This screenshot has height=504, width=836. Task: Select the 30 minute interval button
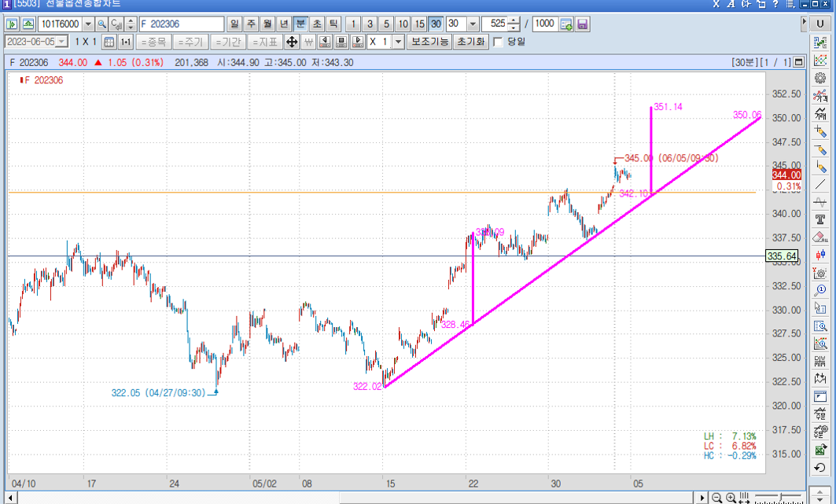(x=436, y=24)
